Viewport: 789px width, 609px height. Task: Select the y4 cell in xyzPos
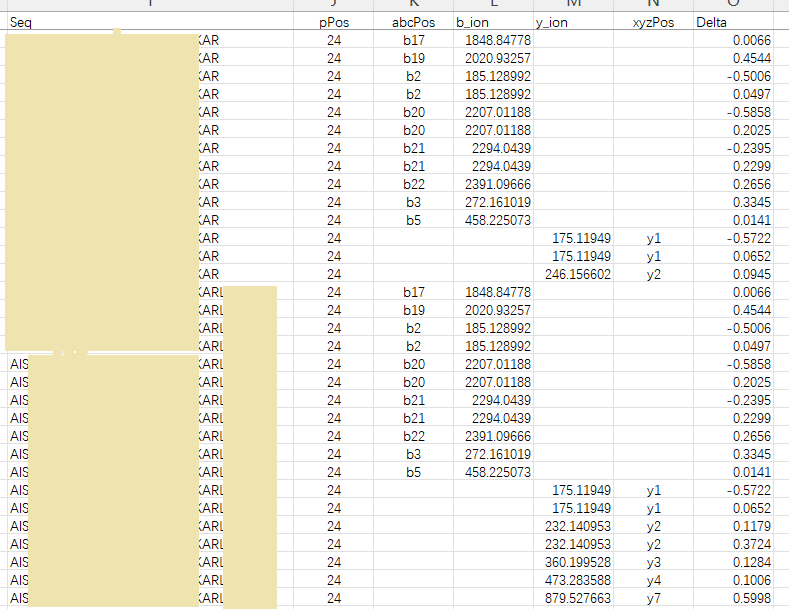[654, 580]
